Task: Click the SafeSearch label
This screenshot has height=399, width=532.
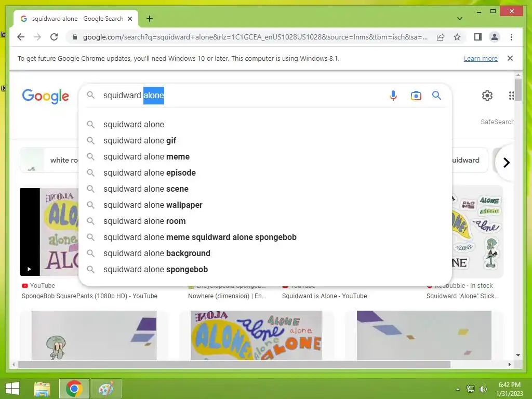Action: coord(497,122)
